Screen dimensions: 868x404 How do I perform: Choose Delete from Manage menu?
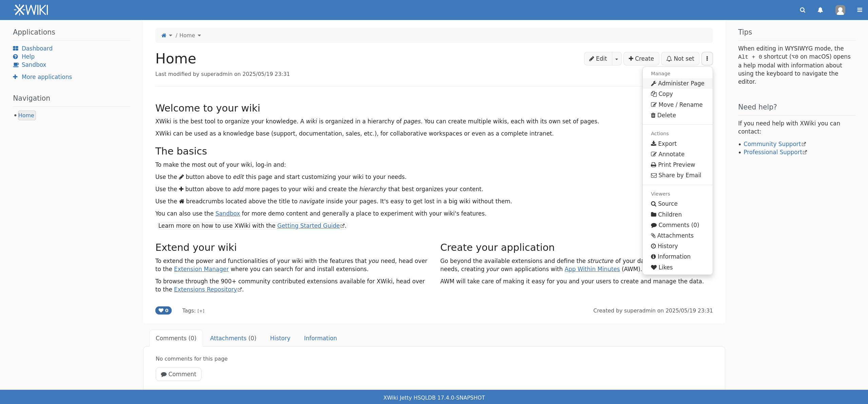(x=677, y=115)
